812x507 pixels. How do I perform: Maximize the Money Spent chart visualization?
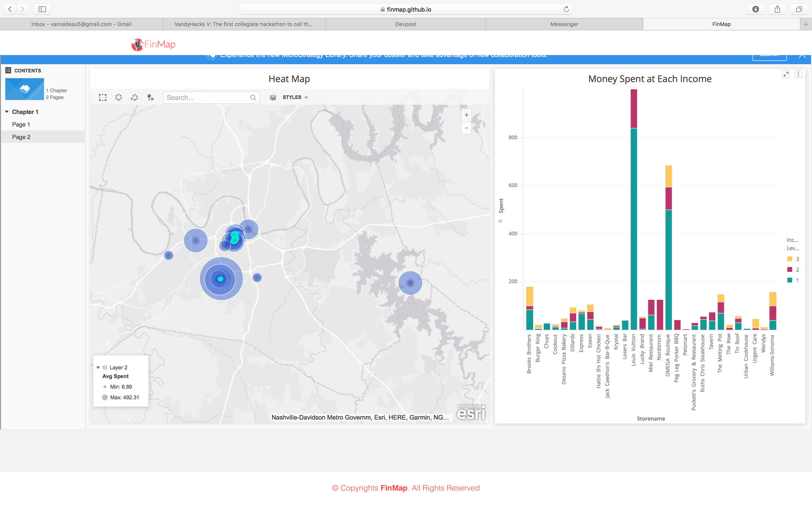pos(785,74)
